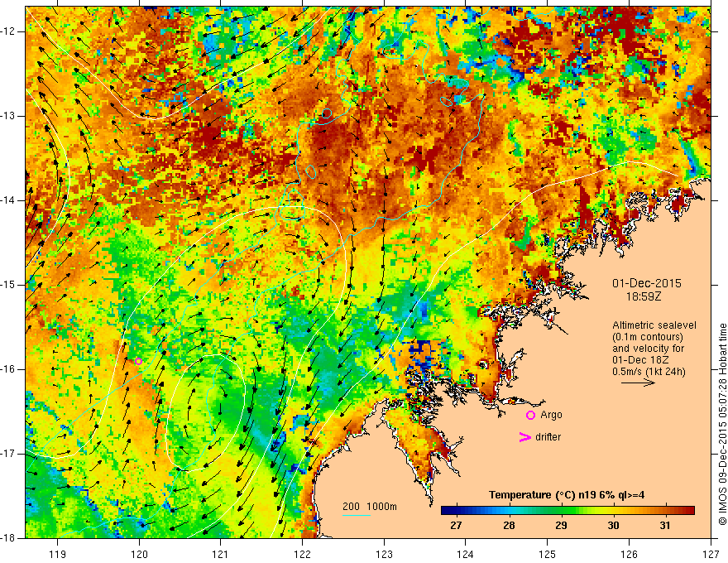The width and height of the screenshot is (728, 563).
Task: Click the latitude axis label -18
Action: pyautogui.click(x=8, y=538)
